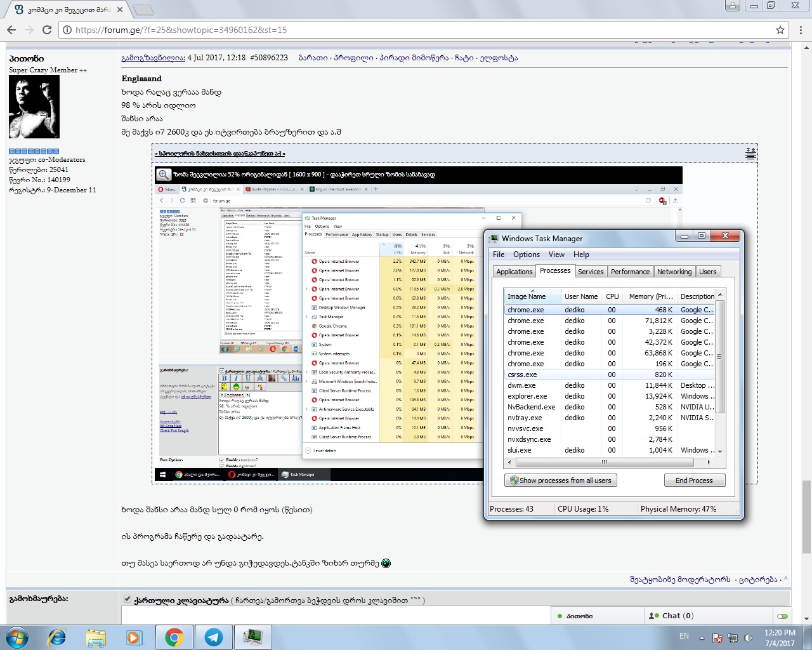Click the volume speaker tray icon

[748, 638]
